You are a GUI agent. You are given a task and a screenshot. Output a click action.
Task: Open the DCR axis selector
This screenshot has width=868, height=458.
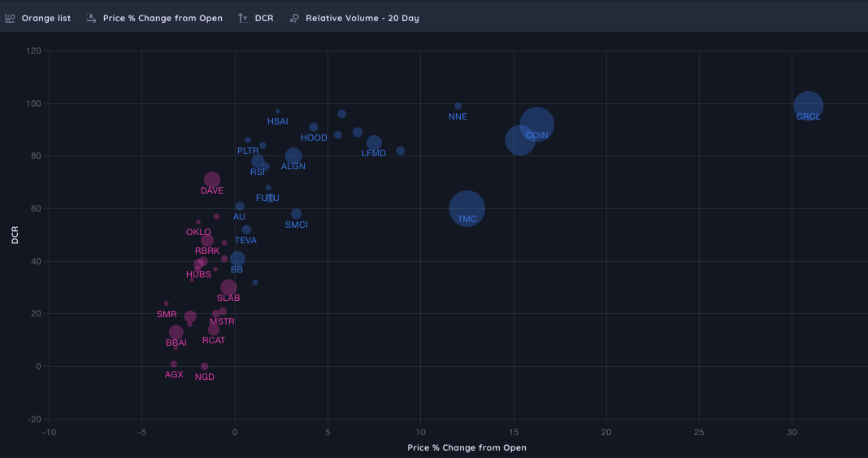[x=264, y=18]
